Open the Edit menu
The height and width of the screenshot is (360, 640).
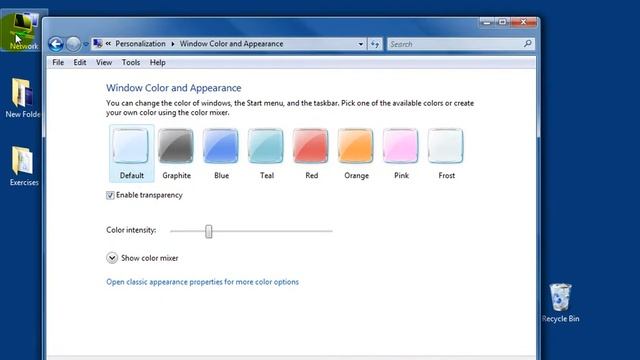[x=80, y=62]
